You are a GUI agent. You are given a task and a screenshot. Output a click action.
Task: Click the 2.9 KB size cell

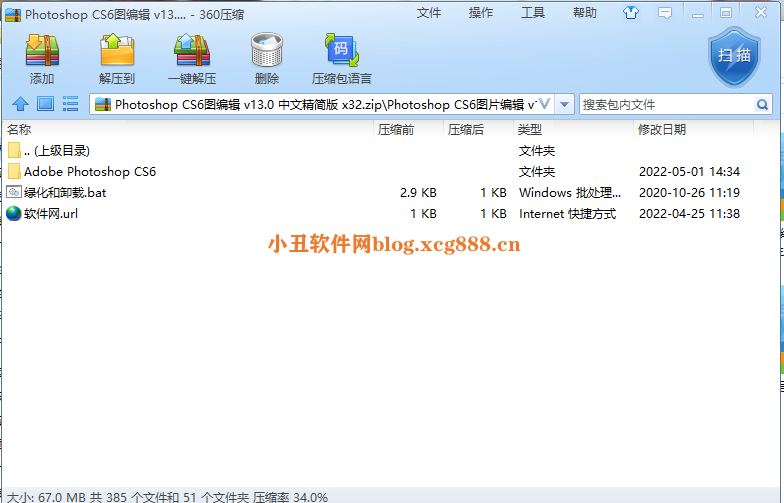(x=418, y=192)
